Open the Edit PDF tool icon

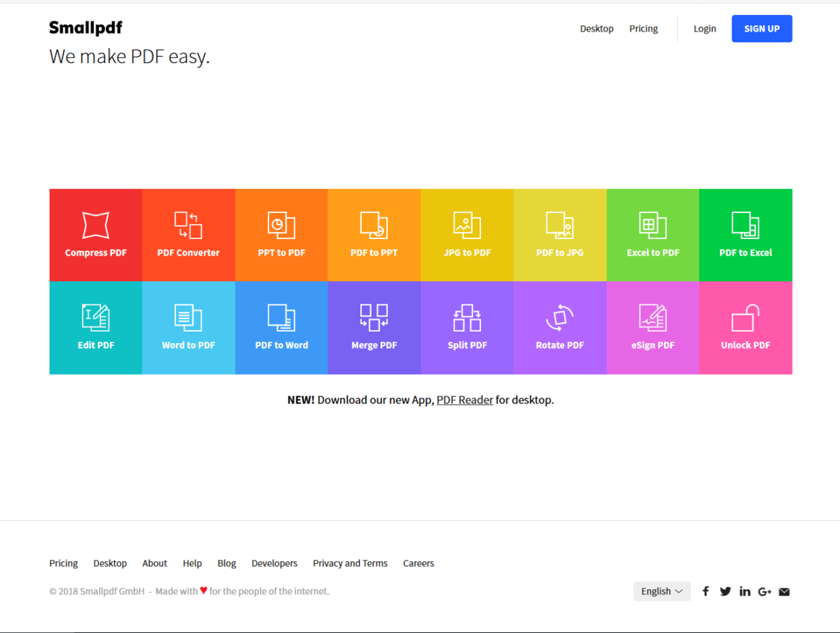click(95, 318)
